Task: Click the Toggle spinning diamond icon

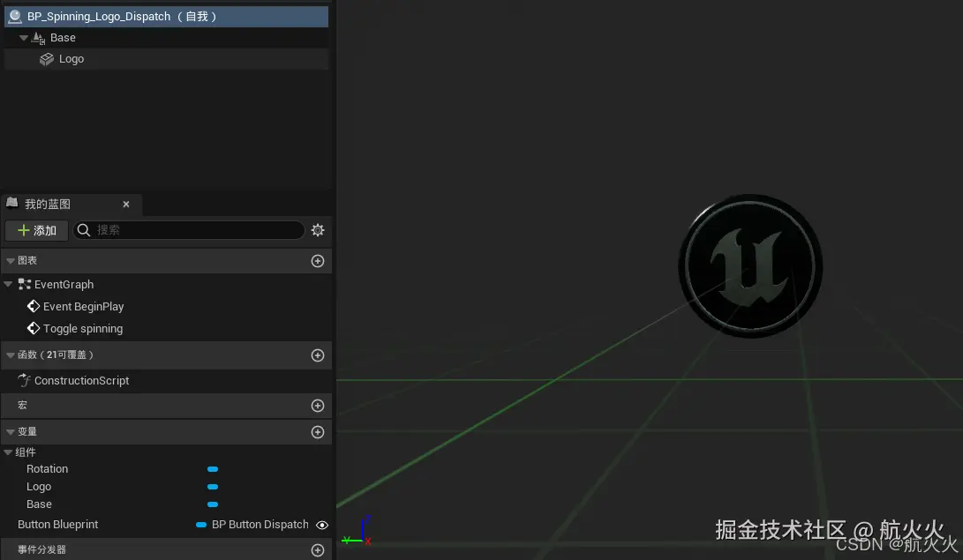Action: click(34, 329)
